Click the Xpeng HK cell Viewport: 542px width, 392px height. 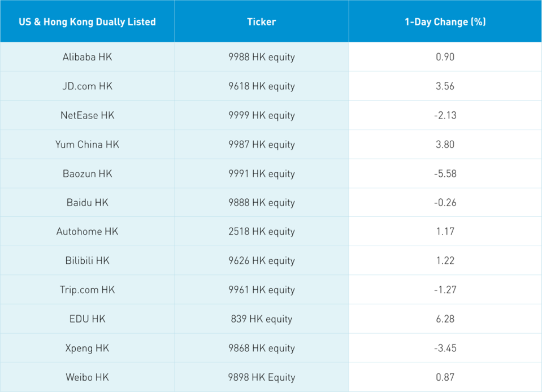tap(87, 348)
